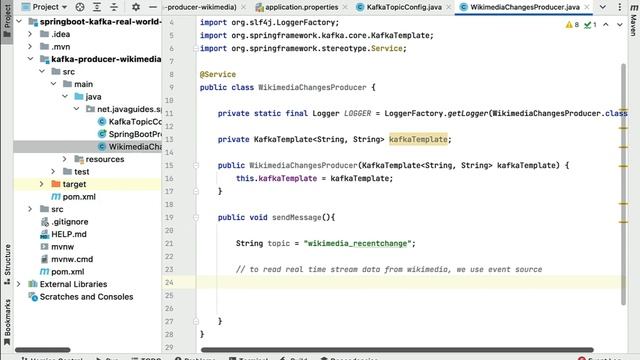Click the "wikimedia_recentchange" string literal

pos(357,244)
